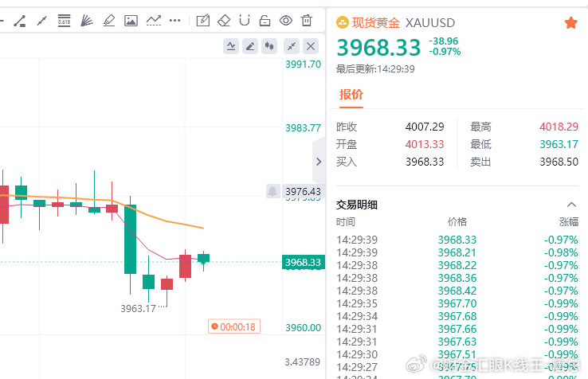Select the trade row priced 3968.21
This screenshot has width=588, height=379.
[x=457, y=252]
